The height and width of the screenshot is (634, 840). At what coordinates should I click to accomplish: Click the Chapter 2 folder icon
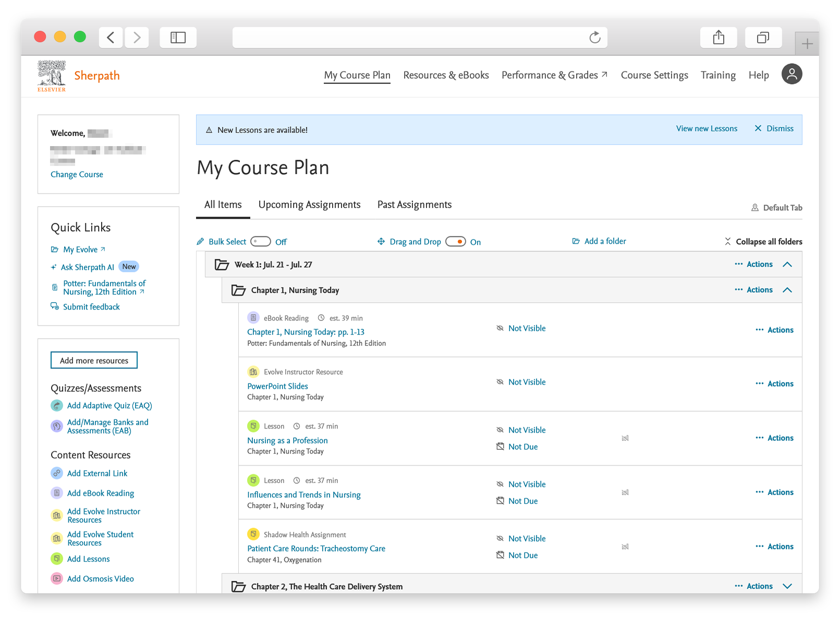[238, 587]
